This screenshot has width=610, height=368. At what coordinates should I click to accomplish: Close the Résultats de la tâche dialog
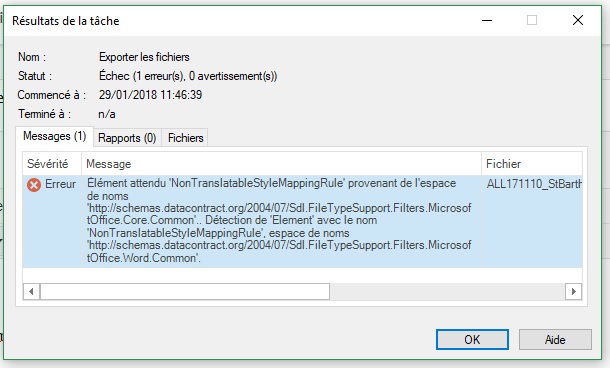pos(578,20)
